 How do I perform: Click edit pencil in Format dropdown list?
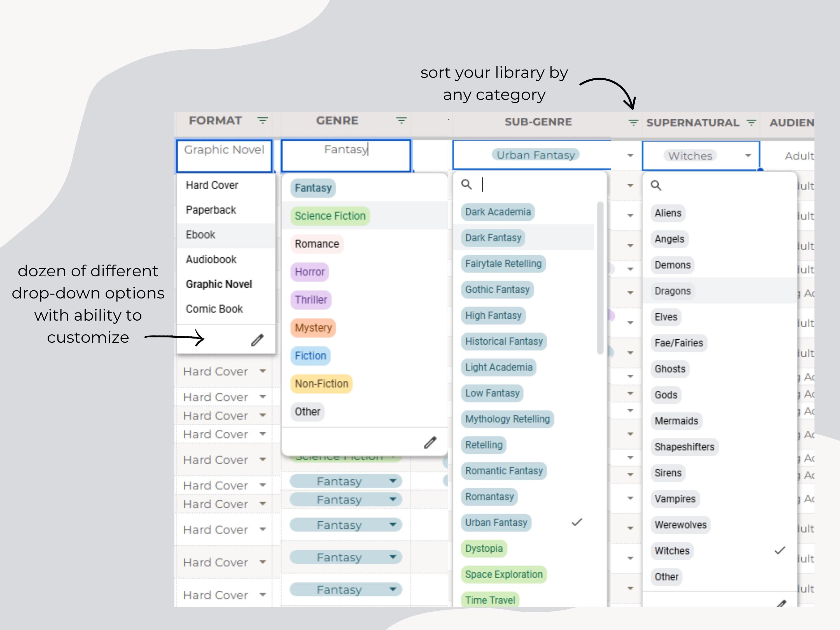point(257,340)
